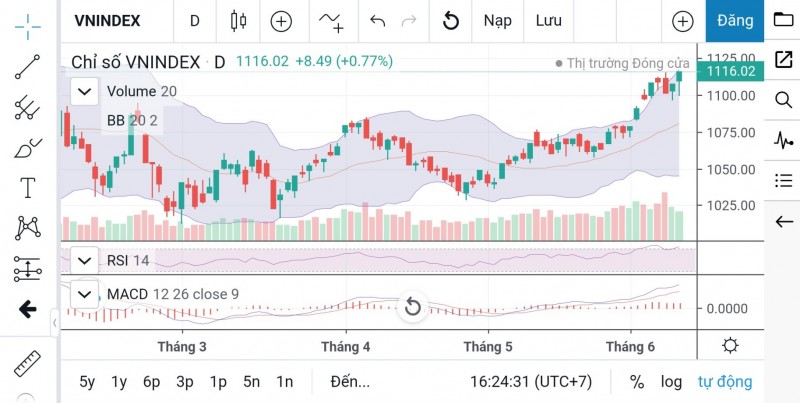This screenshot has width=800, height=403.
Task: Collapse the Volume indicator legend
Action: pyautogui.click(x=86, y=92)
